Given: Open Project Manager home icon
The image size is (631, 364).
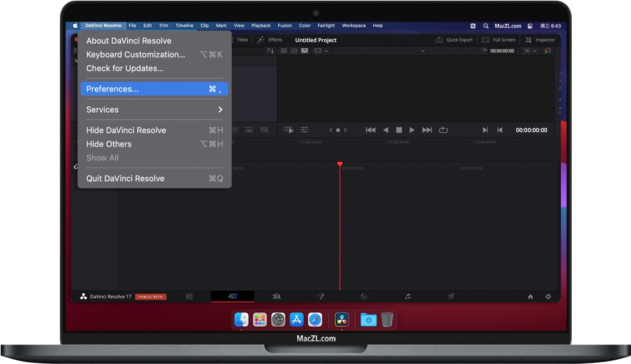Looking at the screenshot, I should point(530,296).
